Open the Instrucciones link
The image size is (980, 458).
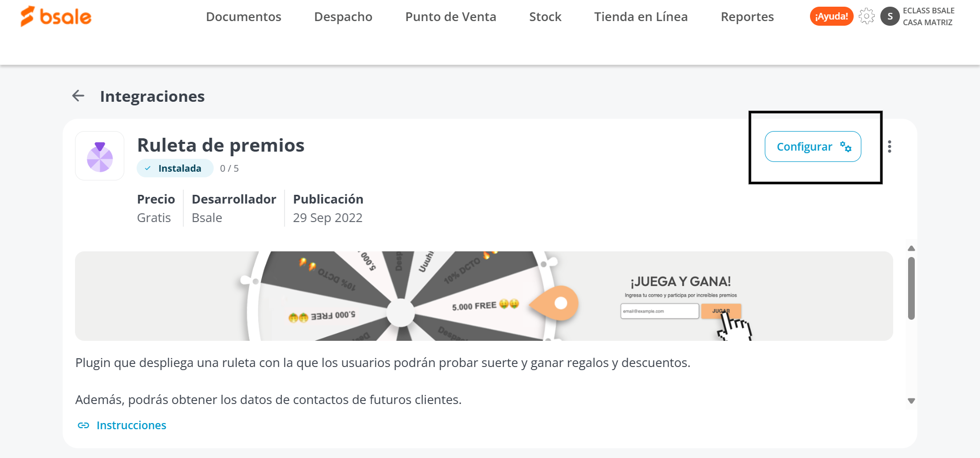(131, 425)
